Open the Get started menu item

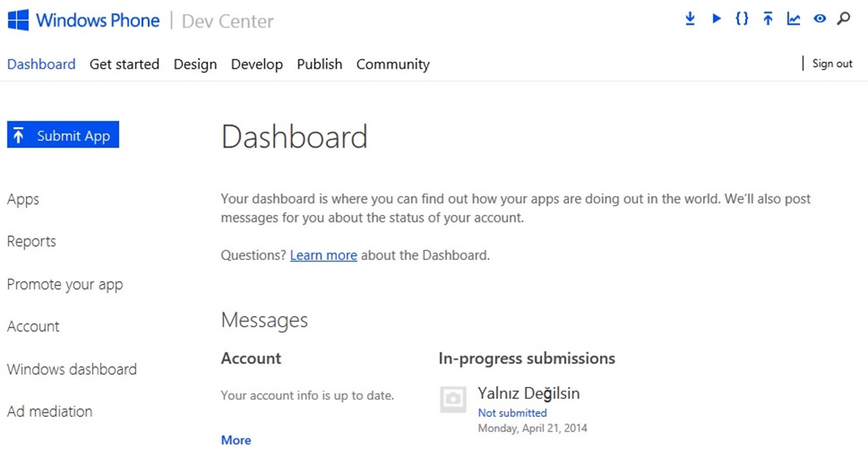[x=125, y=64]
